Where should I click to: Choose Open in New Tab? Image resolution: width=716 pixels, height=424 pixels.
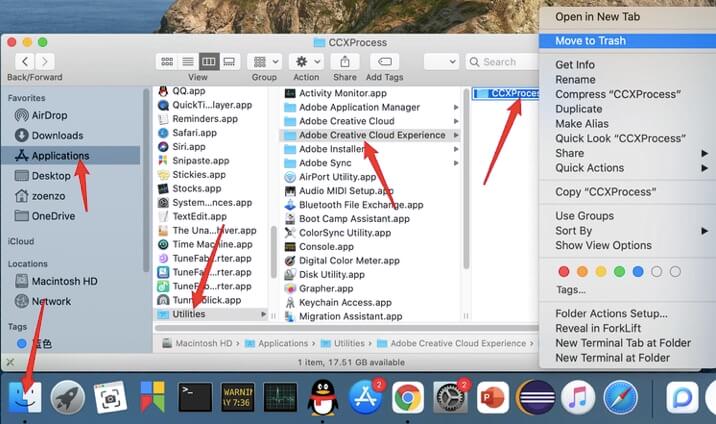tap(597, 17)
